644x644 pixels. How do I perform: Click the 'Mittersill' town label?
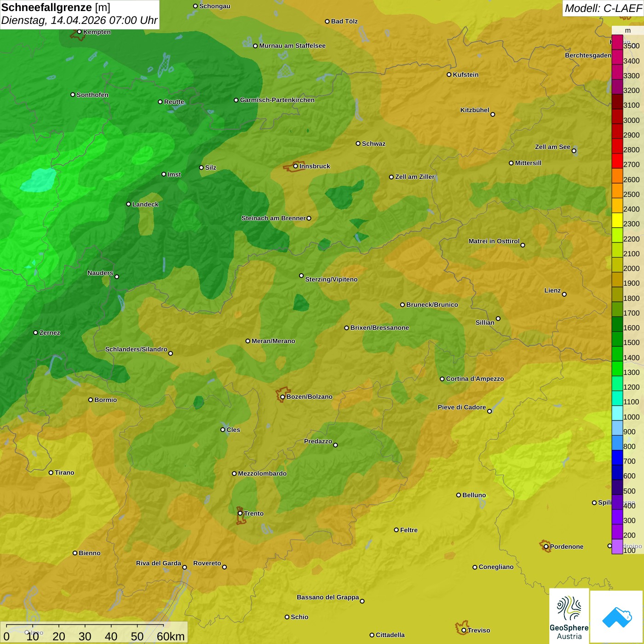[528, 163]
